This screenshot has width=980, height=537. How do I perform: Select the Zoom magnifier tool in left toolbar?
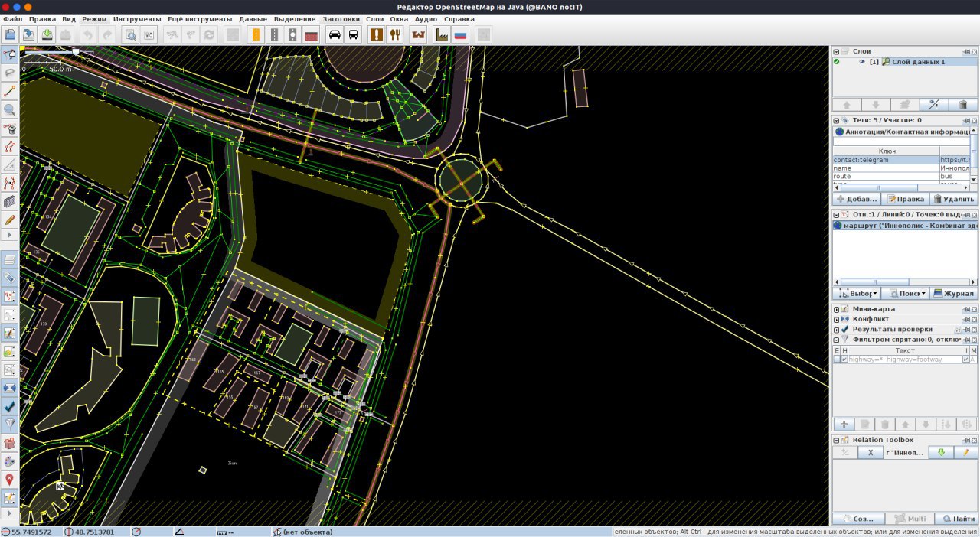coord(10,109)
